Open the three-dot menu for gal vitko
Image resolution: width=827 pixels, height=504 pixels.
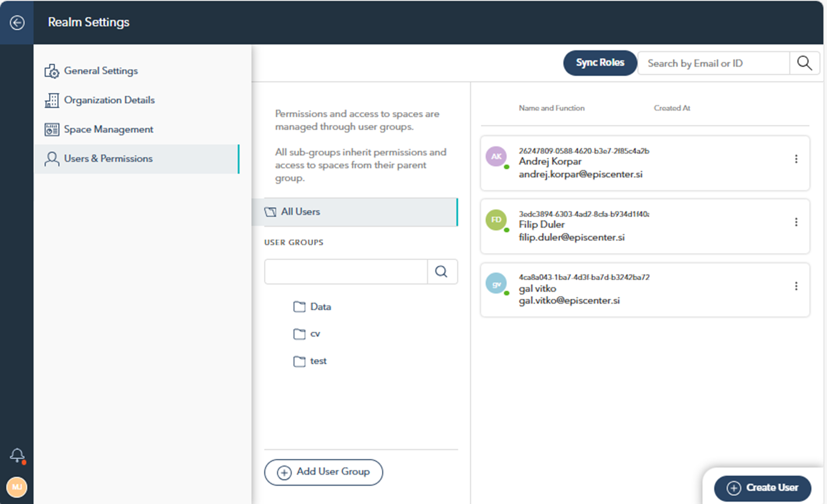click(x=796, y=286)
